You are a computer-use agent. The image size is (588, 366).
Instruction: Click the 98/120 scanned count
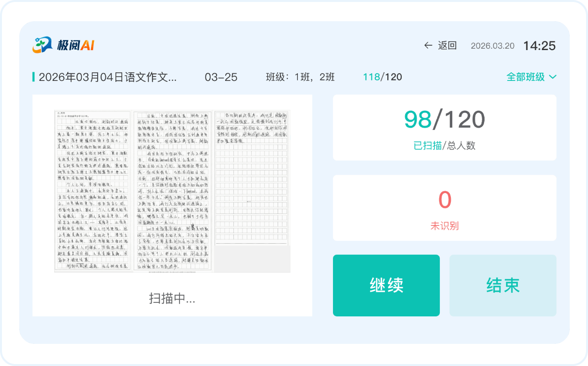[x=445, y=119]
